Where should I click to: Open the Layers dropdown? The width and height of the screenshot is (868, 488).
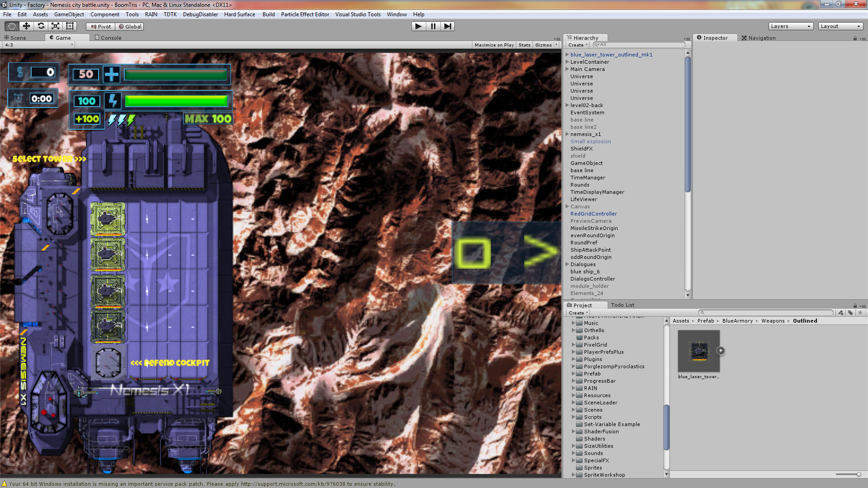point(791,26)
